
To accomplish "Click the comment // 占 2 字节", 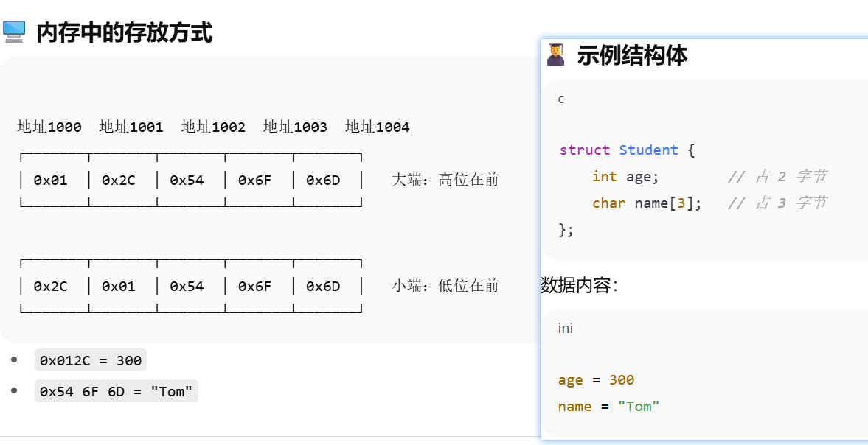I will pyautogui.click(x=778, y=176).
